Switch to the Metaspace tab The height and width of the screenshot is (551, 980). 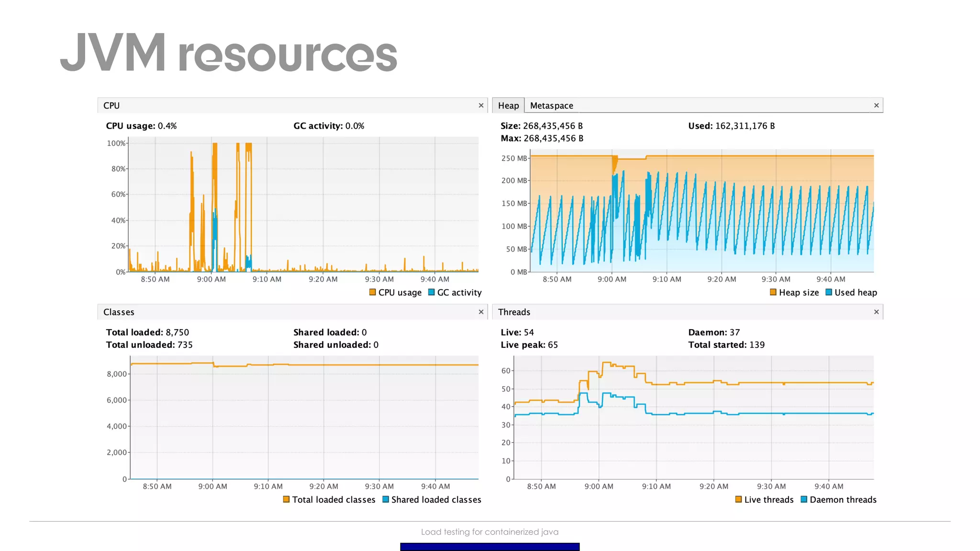pyautogui.click(x=551, y=105)
